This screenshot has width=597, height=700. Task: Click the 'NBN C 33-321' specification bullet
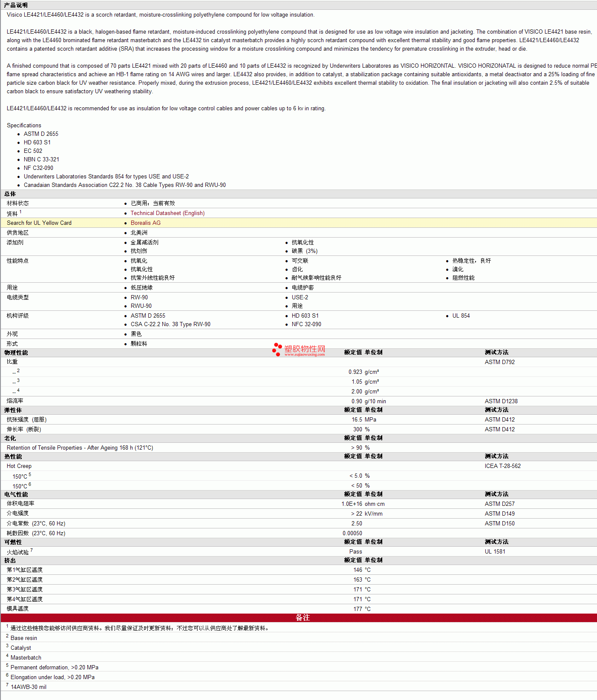click(x=41, y=160)
